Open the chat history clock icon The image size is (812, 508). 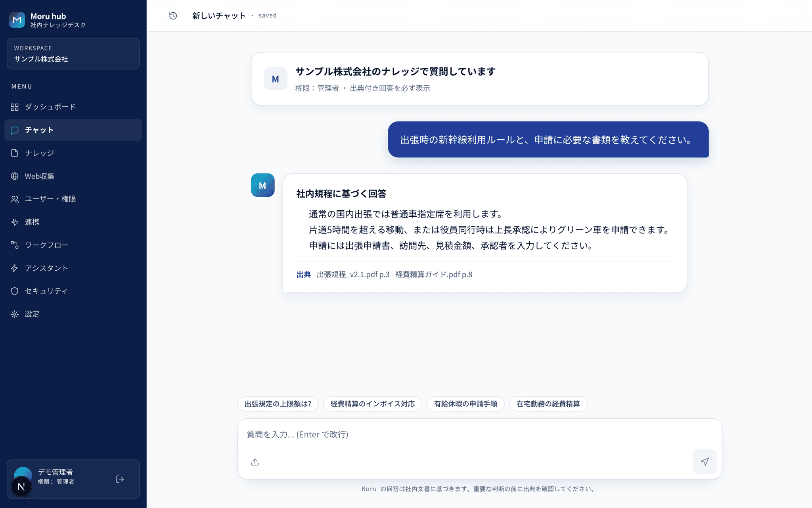(173, 15)
